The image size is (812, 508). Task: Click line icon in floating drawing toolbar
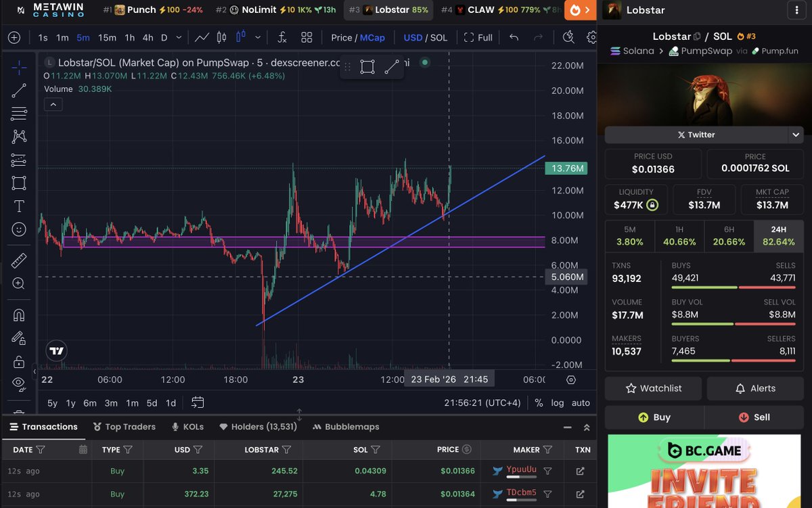tap(391, 66)
